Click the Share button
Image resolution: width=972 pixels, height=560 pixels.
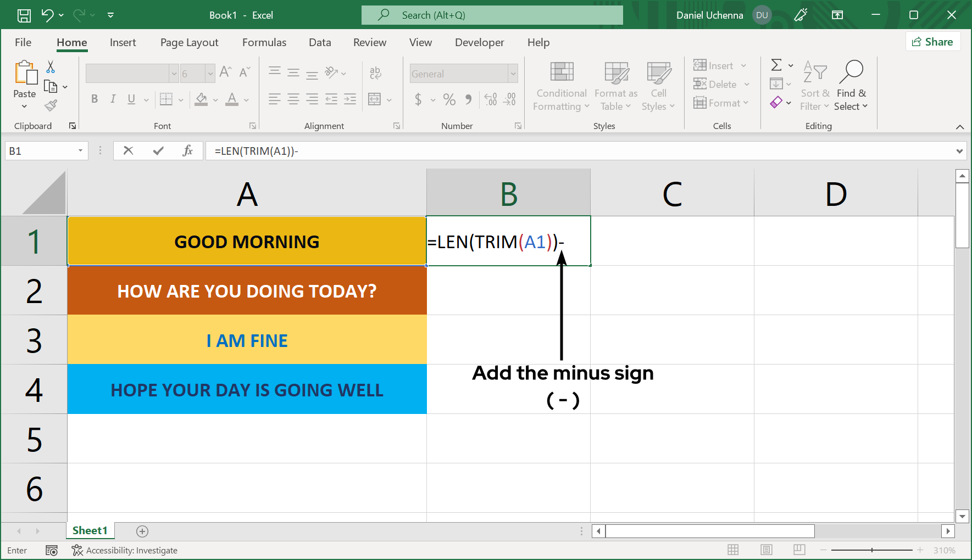click(x=932, y=42)
